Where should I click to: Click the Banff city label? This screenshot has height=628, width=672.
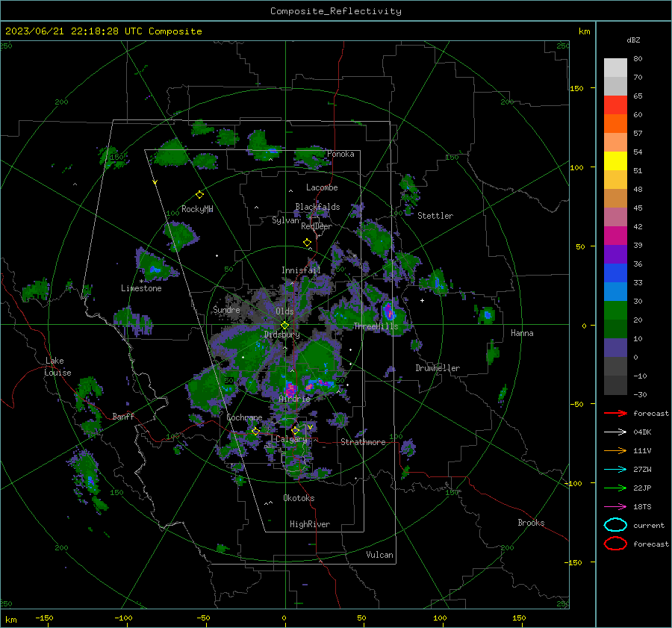123,416
